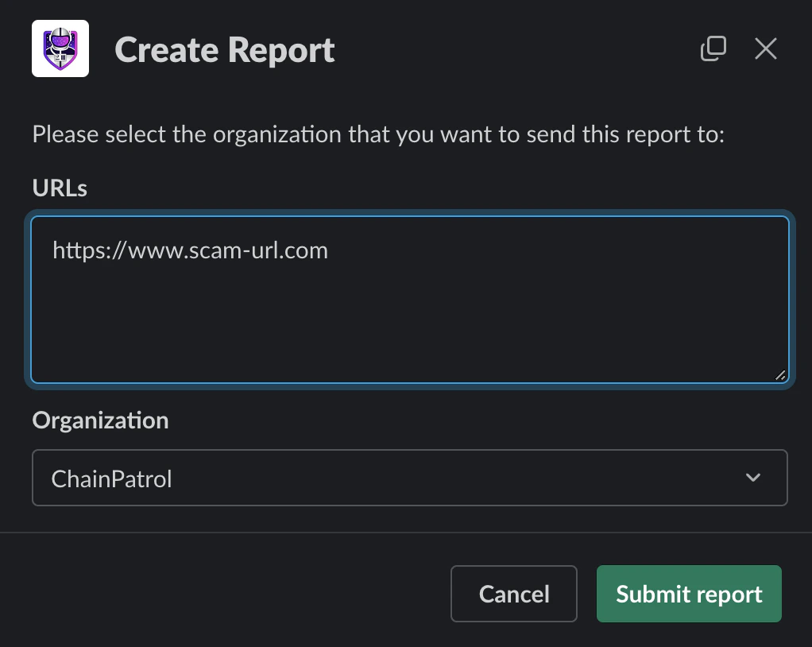The image size is (812, 647).
Task: Click the chevron on the Organization selector
Action: tap(752, 478)
